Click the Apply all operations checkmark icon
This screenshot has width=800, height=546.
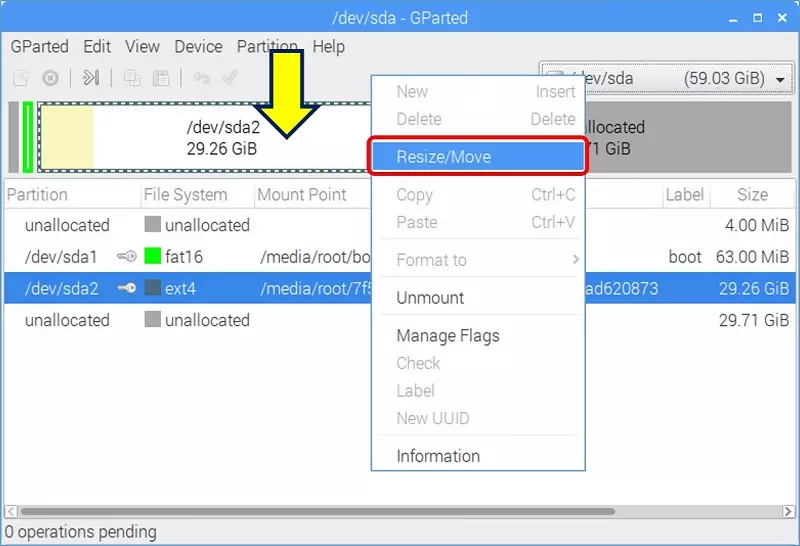[x=230, y=78]
